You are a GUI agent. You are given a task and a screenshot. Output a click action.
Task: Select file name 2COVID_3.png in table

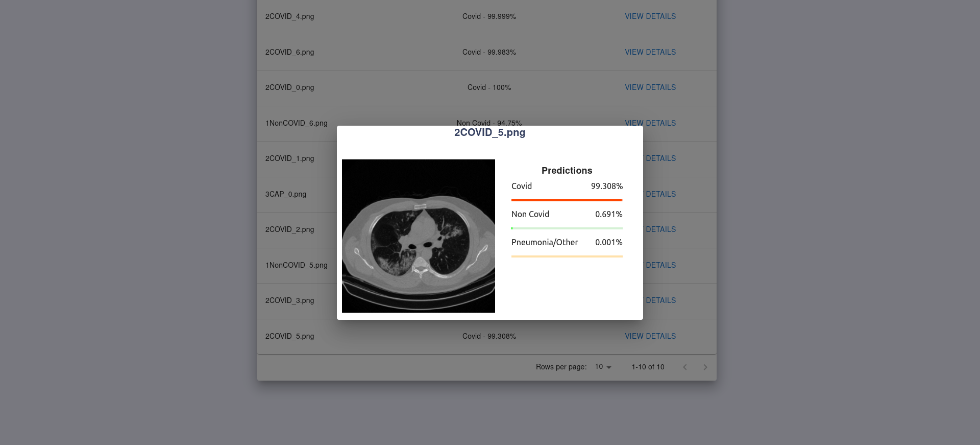(x=289, y=300)
